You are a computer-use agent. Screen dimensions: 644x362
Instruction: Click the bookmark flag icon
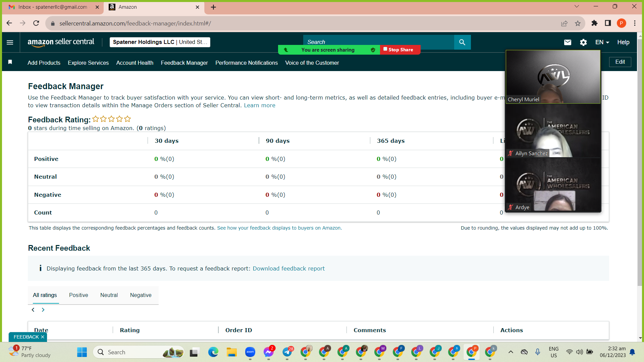10,62
